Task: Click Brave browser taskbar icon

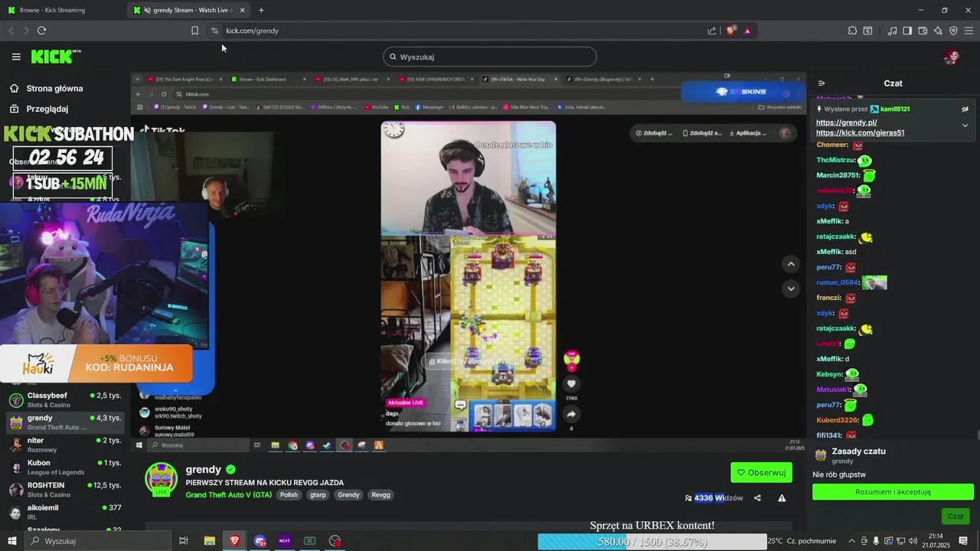Action: tap(234, 541)
